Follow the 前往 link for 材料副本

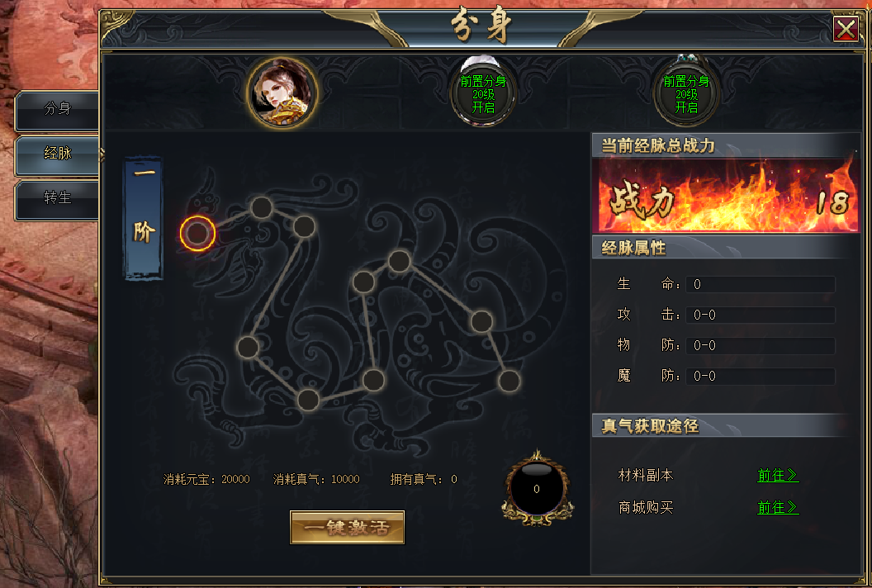pos(778,475)
